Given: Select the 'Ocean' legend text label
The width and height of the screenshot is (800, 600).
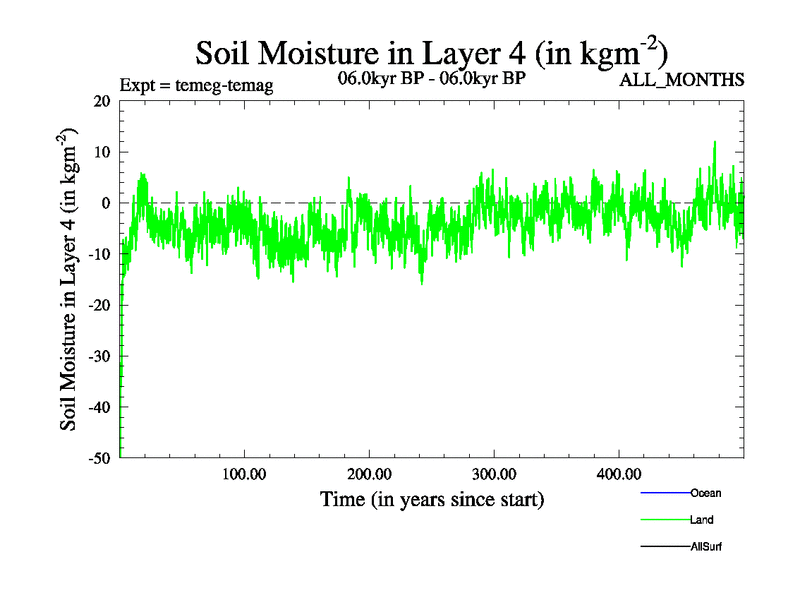Looking at the screenshot, I should [705, 493].
